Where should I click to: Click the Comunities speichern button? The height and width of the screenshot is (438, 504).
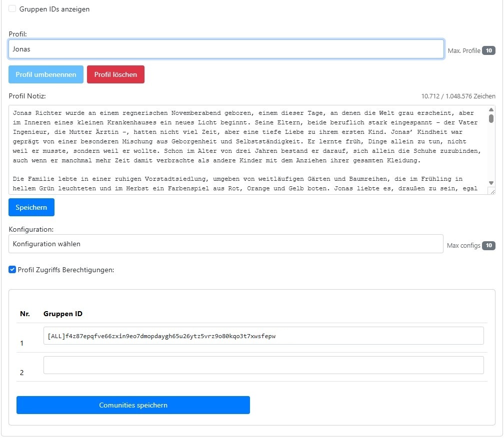point(133,405)
